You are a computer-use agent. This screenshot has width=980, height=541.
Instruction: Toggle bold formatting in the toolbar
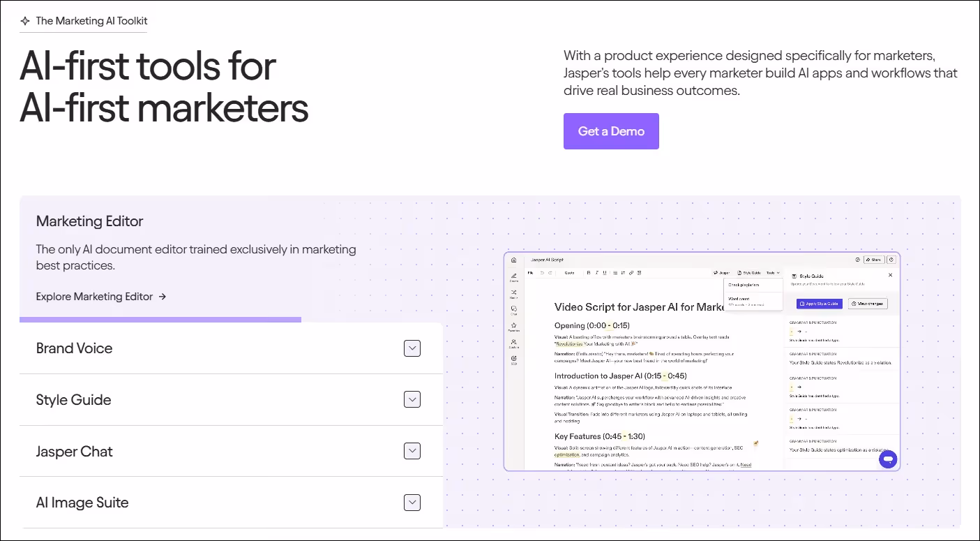(589, 273)
